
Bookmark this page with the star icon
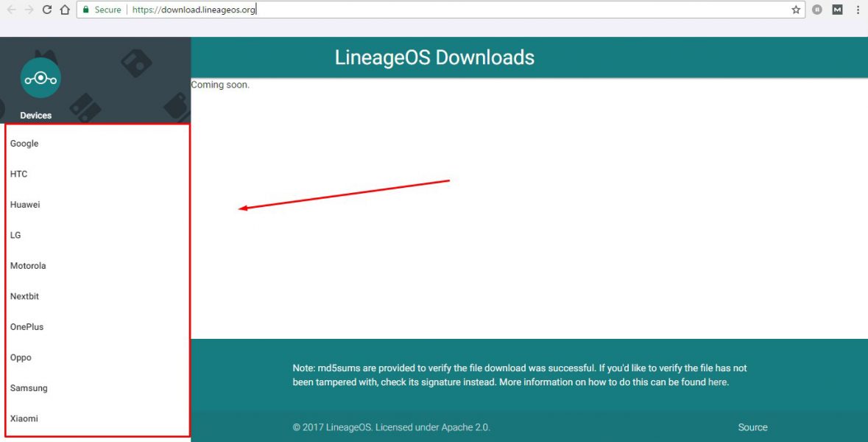click(794, 10)
